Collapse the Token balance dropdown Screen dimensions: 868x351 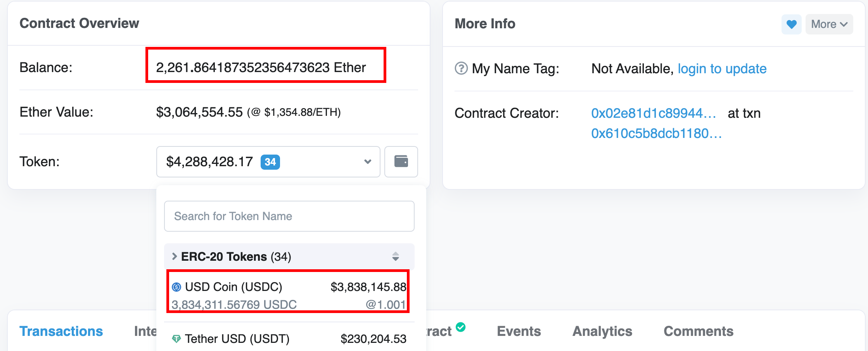point(367,162)
